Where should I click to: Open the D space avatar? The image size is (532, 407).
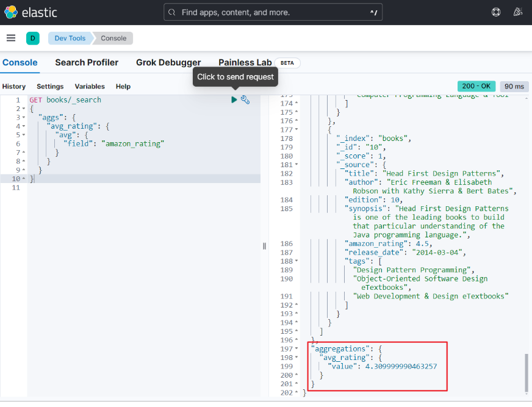click(x=33, y=38)
